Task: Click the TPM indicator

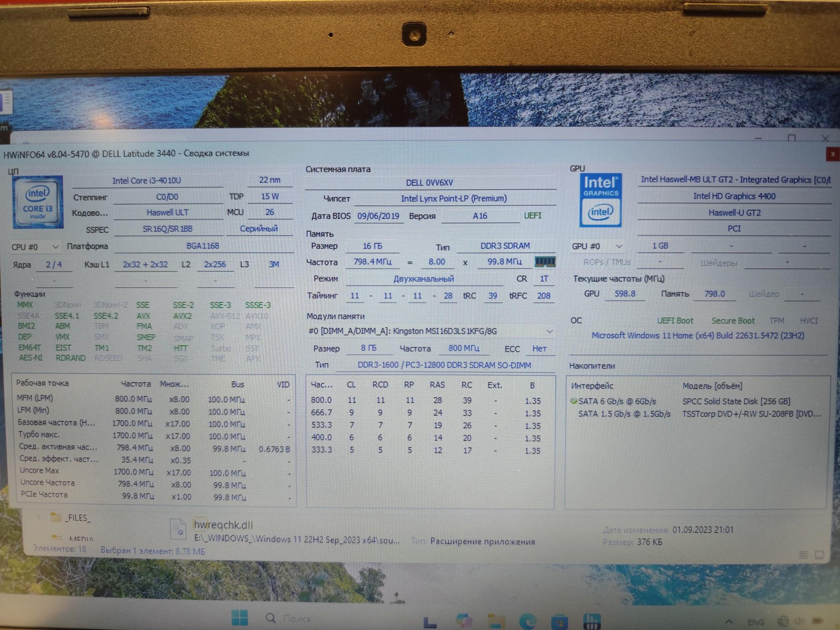Action: (x=777, y=321)
